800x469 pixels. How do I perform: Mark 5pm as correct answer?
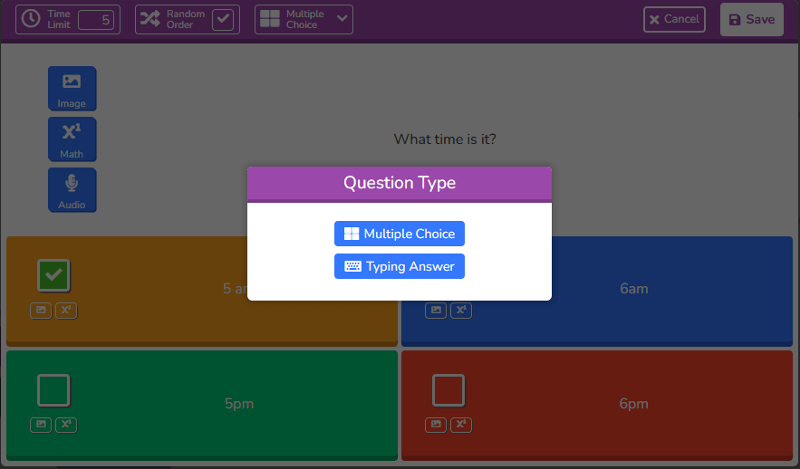[54, 390]
